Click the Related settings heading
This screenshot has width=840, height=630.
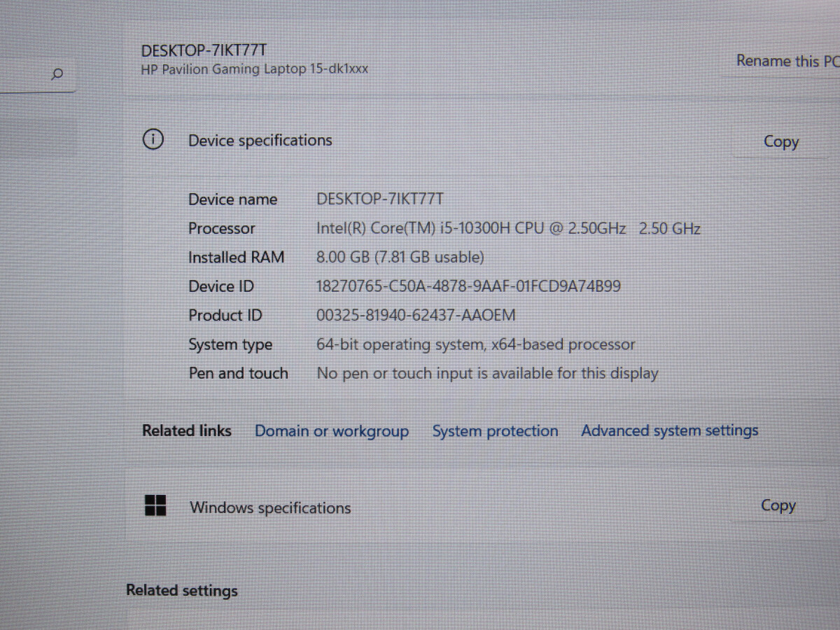coord(182,591)
